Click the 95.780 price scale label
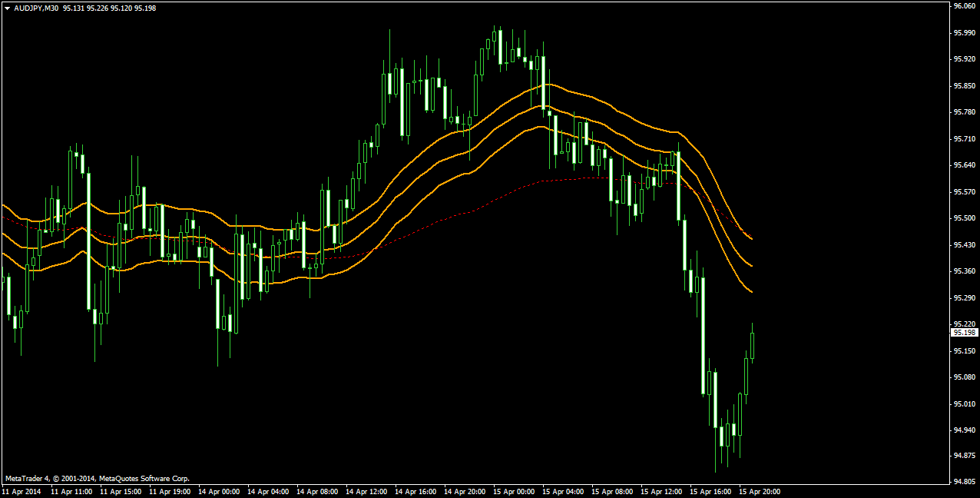The image size is (980, 498). click(964, 112)
